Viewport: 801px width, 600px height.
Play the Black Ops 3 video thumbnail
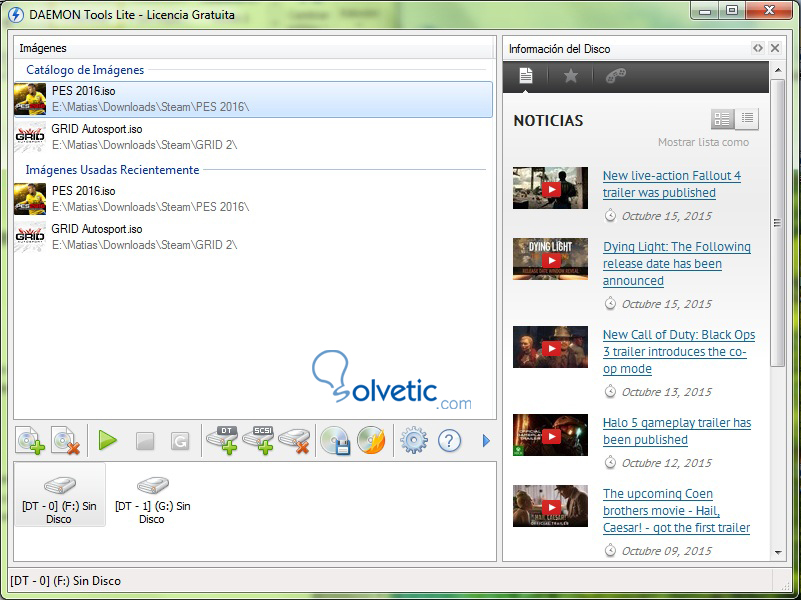(x=551, y=348)
